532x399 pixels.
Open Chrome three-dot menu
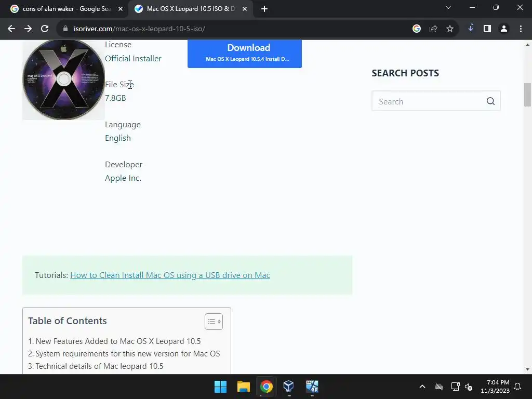pos(521,29)
